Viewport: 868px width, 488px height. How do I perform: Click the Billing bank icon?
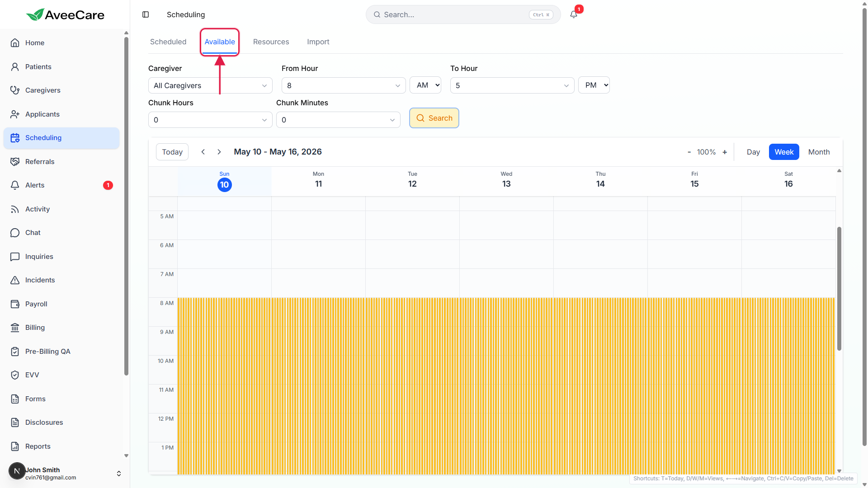[x=15, y=328]
